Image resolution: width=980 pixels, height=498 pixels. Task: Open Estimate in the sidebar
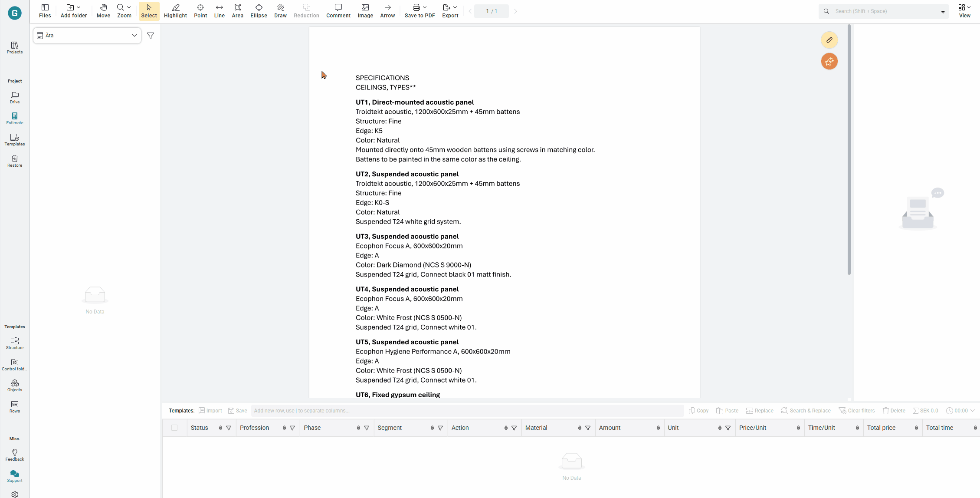coord(15,119)
